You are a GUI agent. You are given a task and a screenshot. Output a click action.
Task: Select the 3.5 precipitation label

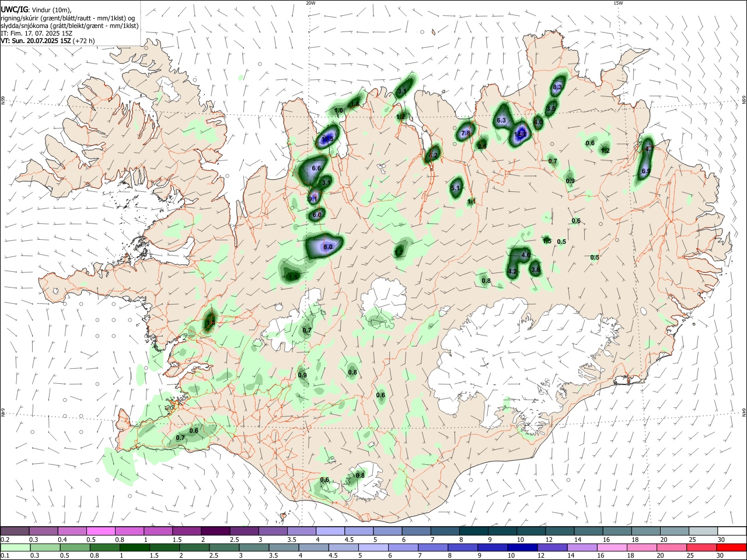pyautogui.click(x=551, y=108)
